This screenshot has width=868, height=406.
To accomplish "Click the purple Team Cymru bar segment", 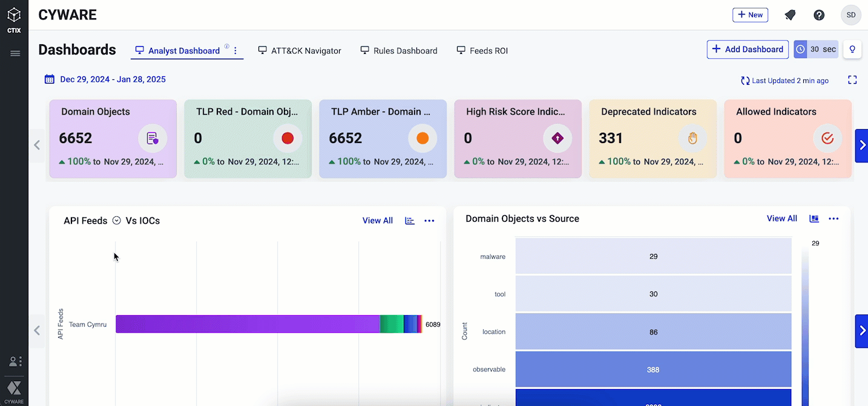I will (x=247, y=324).
